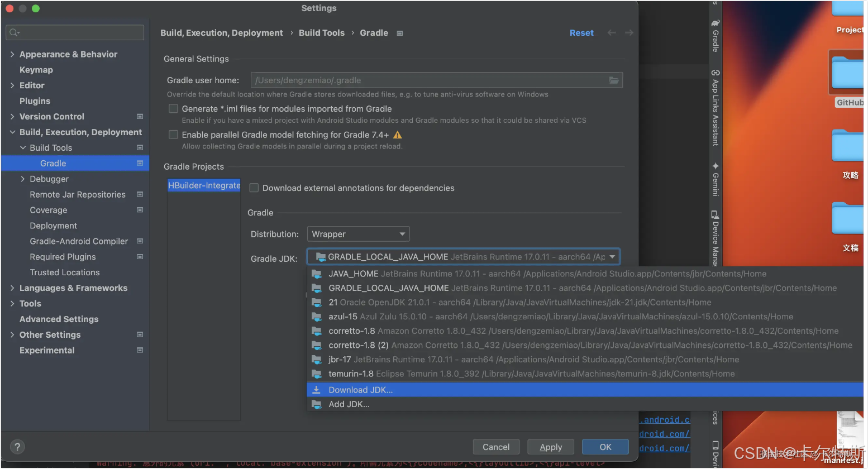This screenshot has height=469, width=868.
Task: Click the Cancel button
Action: pos(496,447)
